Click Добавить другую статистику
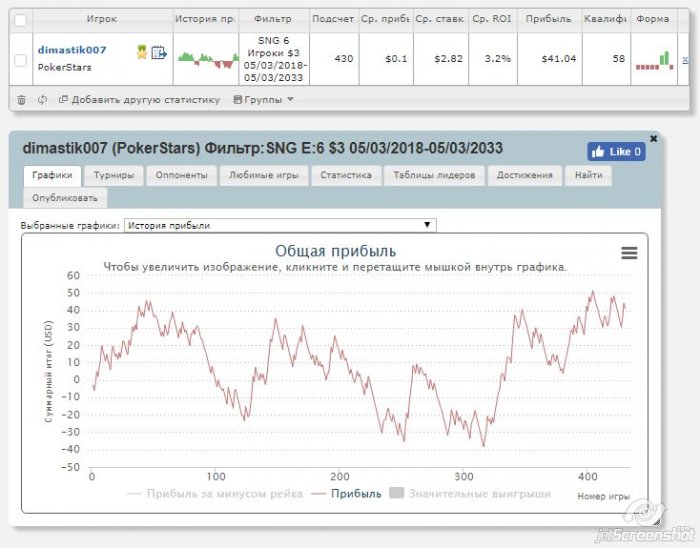Screen dimensions: 700x548 pyautogui.click(x=140, y=100)
